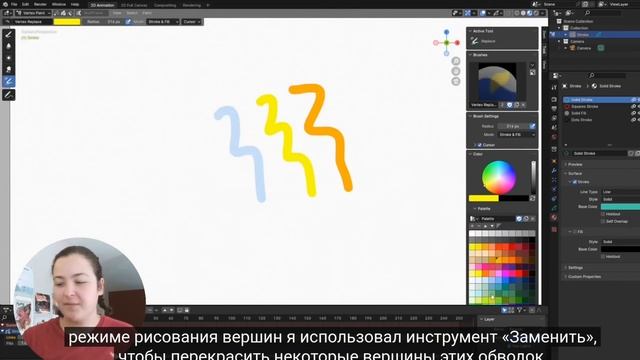Image resolution: width=640 pixels, height=360 pixels.
Task: Switch to the Rendering workspace tab
Action: click(x=191, y=5)
